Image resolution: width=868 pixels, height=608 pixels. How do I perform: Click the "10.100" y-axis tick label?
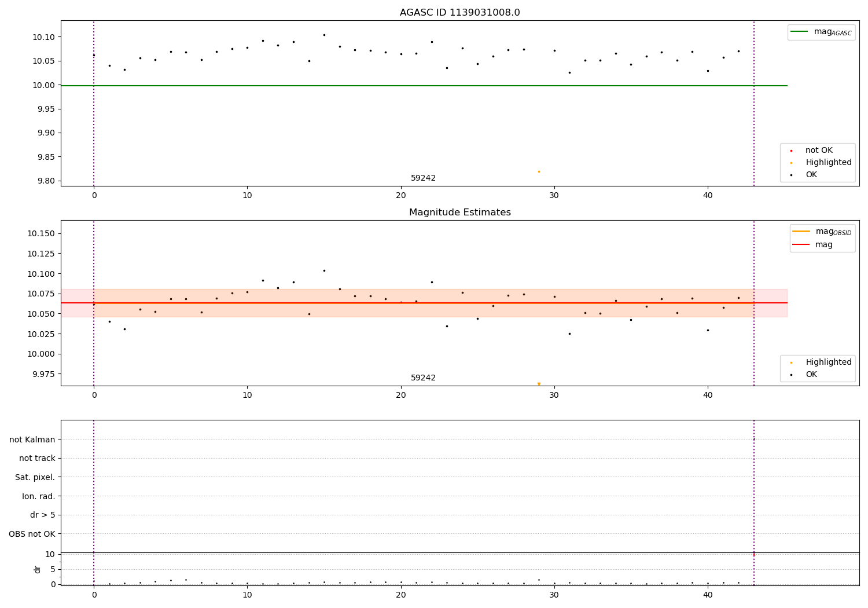point(41,274)
